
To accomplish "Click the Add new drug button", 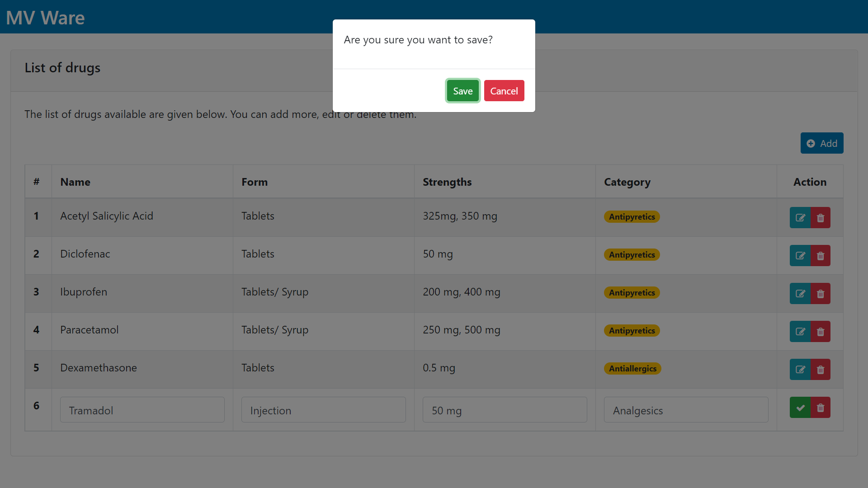I will tap(821, 143).
